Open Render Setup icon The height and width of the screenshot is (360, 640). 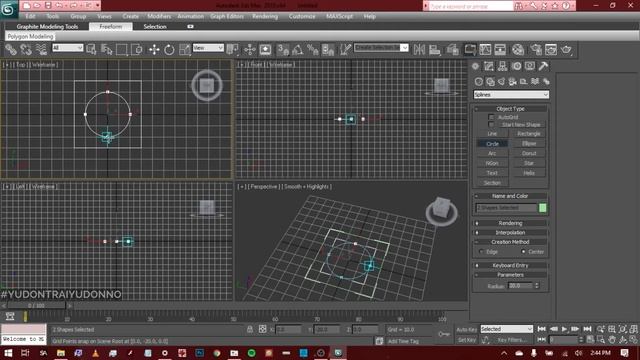[x=536, y=50]
